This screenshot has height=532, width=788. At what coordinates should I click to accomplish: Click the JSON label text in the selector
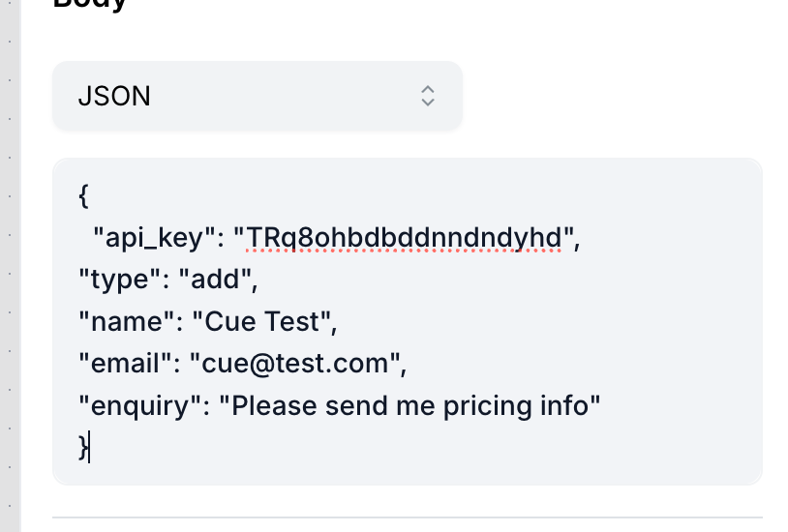tap(114, 96)
